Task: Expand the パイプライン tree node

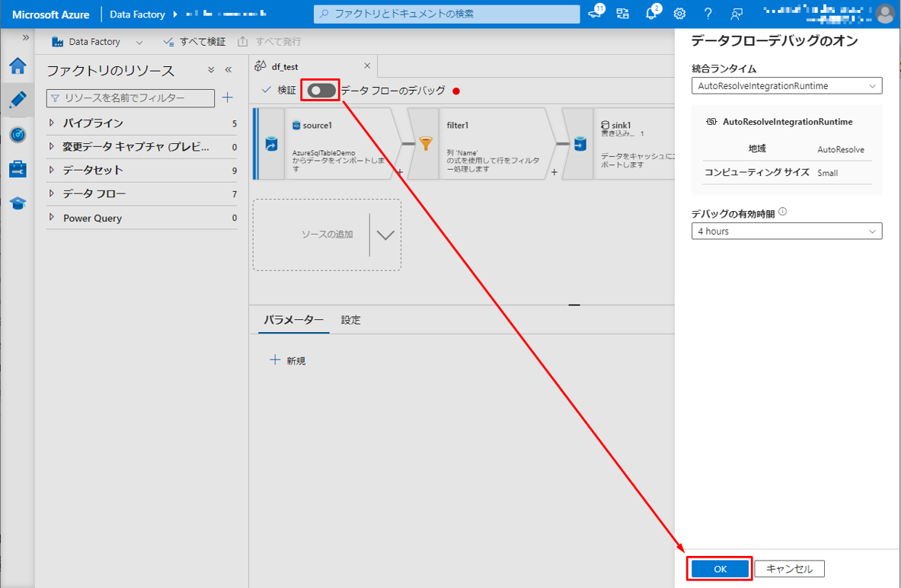Action: tap(52, 123)
